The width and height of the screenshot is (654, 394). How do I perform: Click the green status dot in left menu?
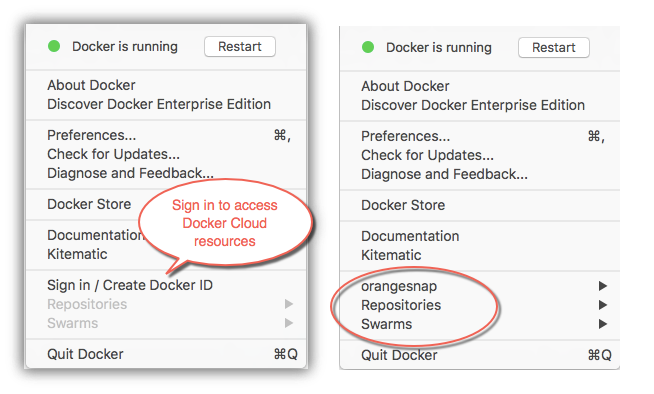click(54, 46)
